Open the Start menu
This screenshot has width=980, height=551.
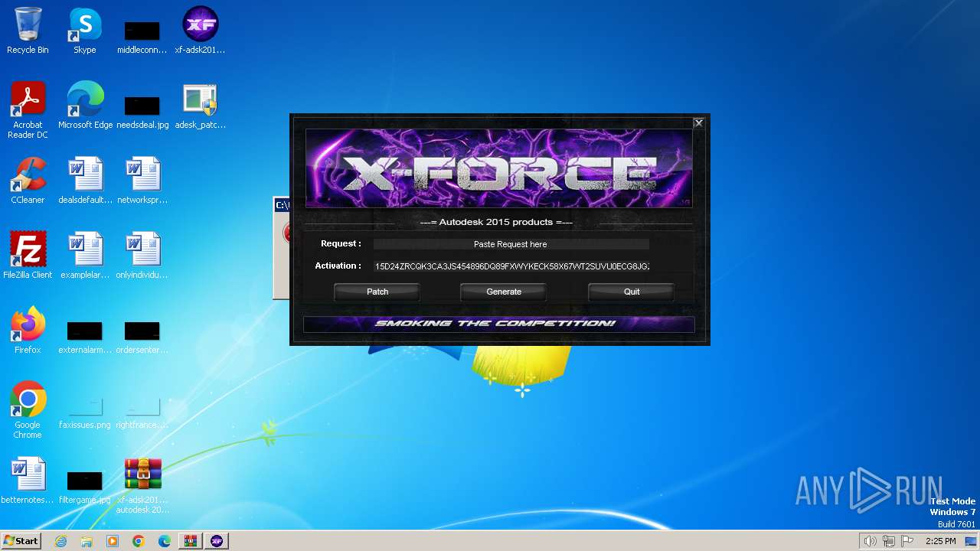21,540
